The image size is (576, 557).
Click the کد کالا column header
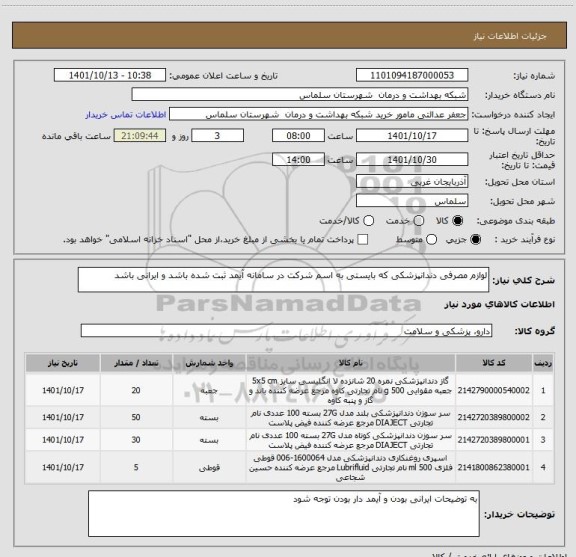[494, 363]
